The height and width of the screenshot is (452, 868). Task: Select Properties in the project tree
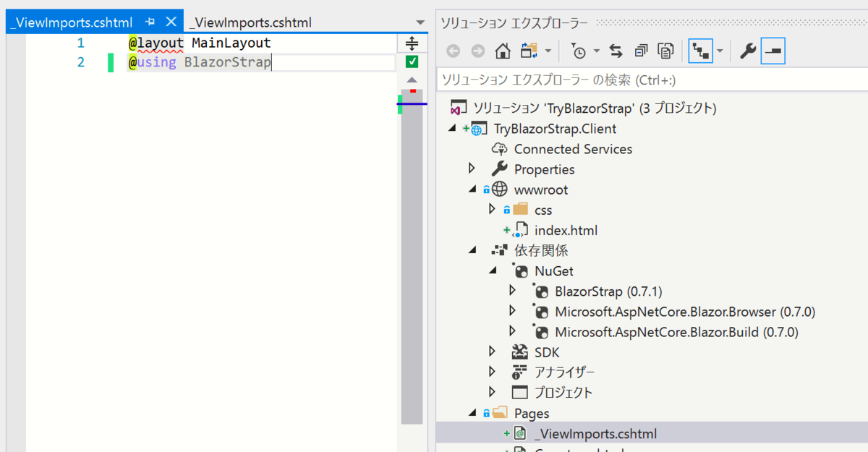[544, 170]
